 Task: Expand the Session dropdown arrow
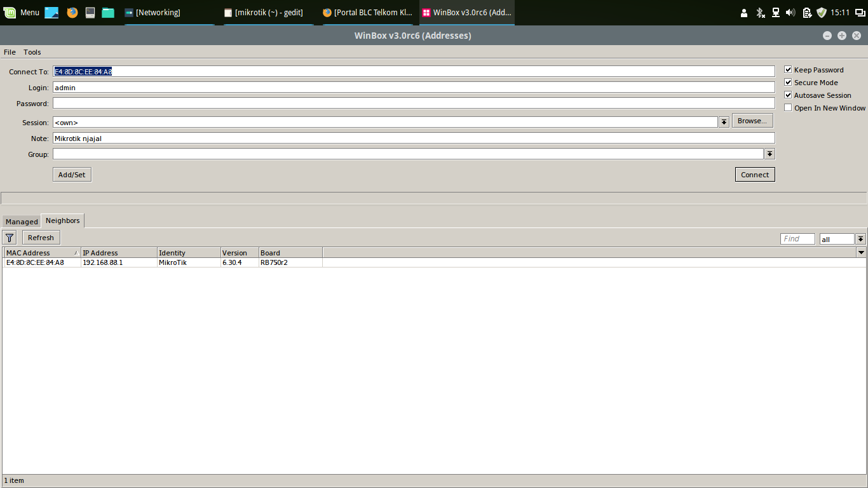(x=724, y=122)
